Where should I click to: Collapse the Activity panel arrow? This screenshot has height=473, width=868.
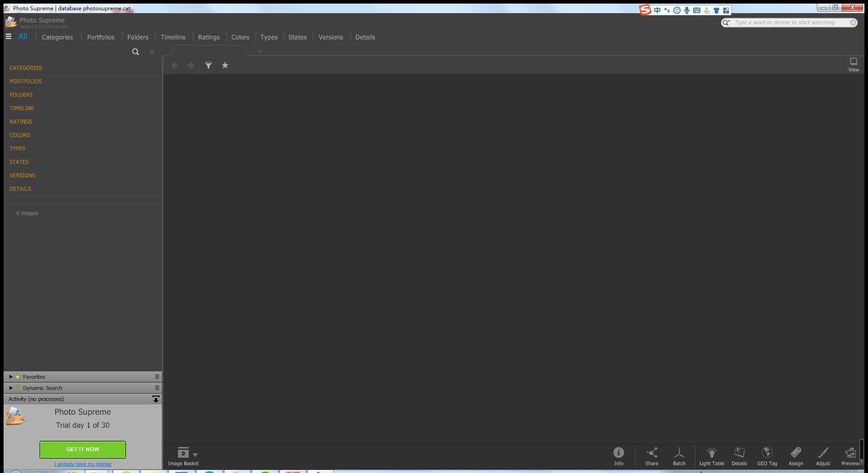tap(156, 399)
